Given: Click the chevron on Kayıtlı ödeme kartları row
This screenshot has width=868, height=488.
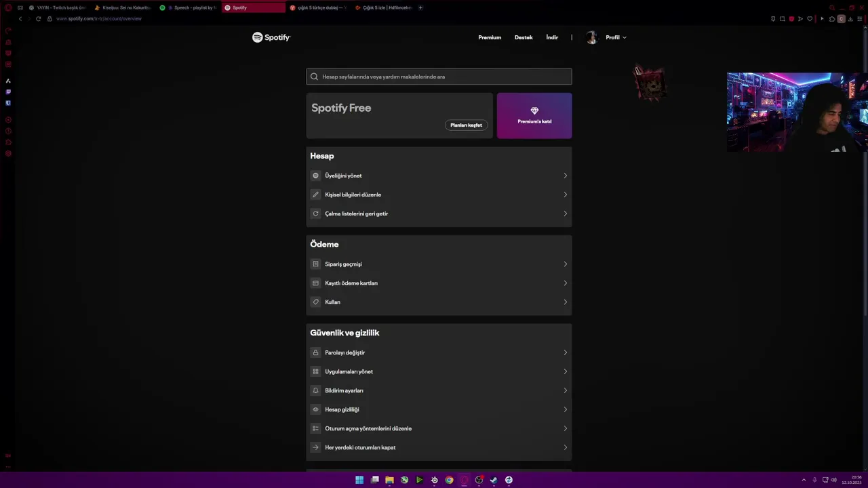Looking at the screenshot, I should (x=565, y=283).
